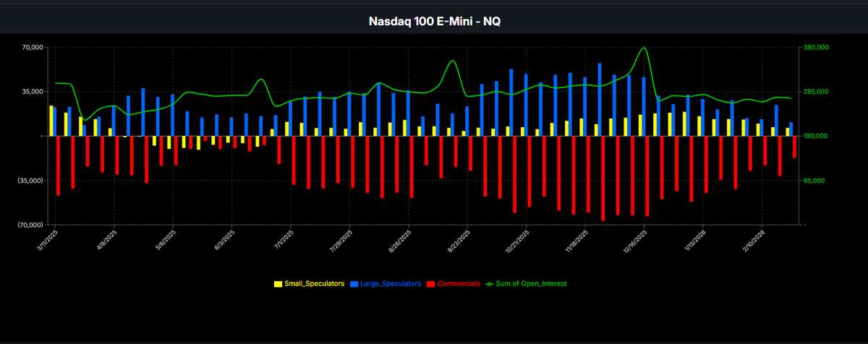Click the 10/21/2025 date axis label
The width and height of the screenshot is (868, 344).
point(517,241)
